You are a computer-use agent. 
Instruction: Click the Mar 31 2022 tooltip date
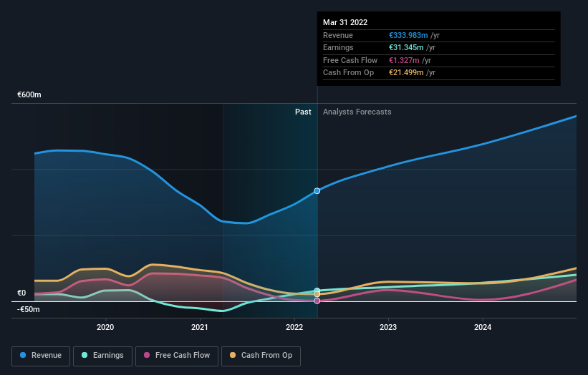(345, 22)
